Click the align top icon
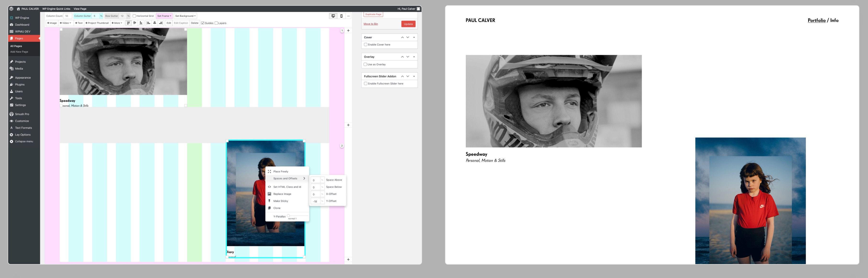868x278 pixels. pos(128,23)
